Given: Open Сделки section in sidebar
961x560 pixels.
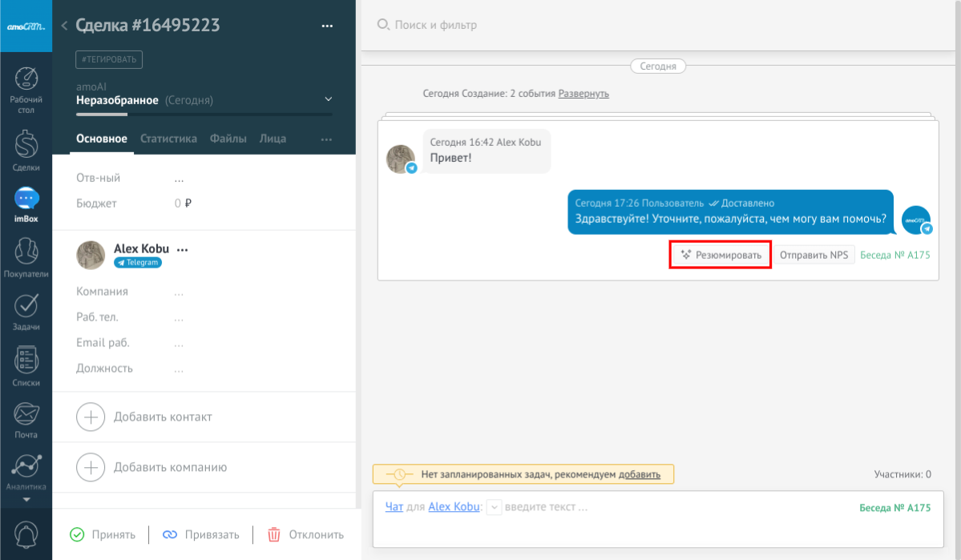Looking at the screenshot, I should pos(26,151).
